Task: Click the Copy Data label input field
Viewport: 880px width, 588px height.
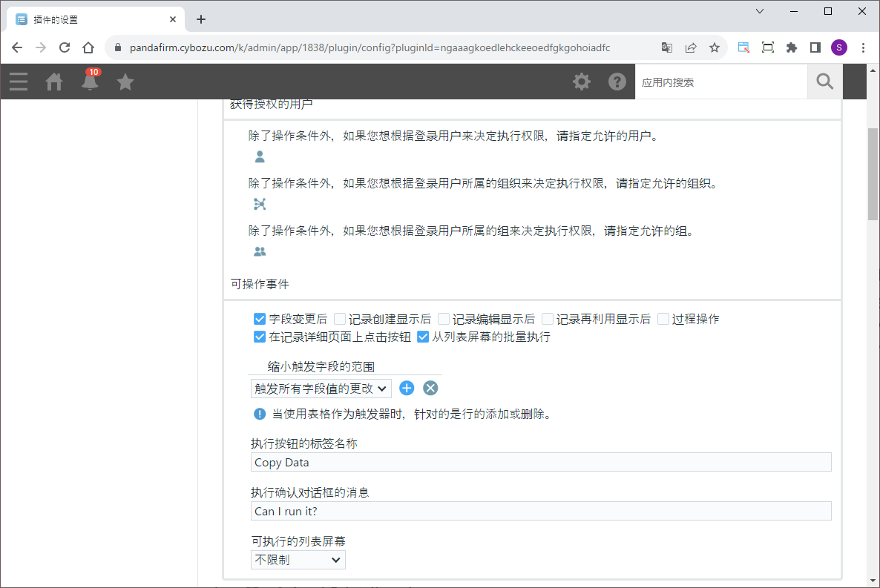Action: [x=541, y=462]
